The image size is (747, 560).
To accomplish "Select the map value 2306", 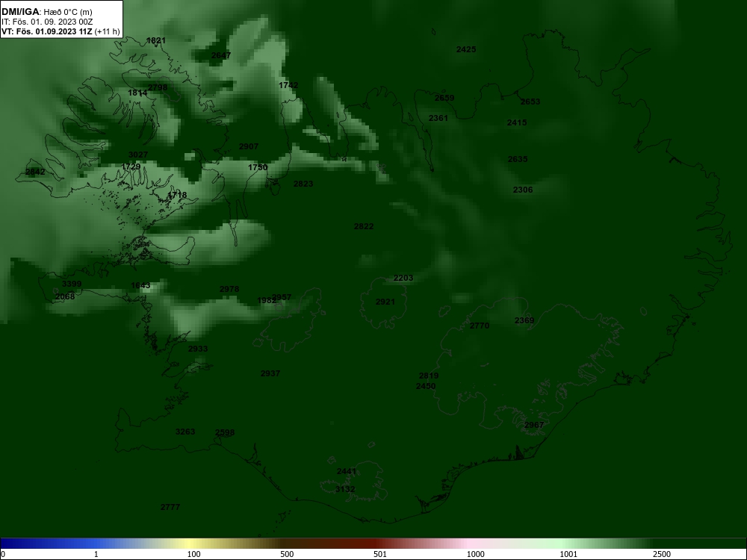I will (523, 190).
